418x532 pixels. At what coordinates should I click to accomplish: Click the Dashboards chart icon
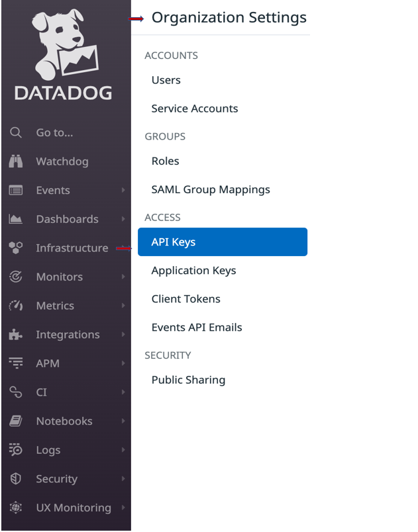coord(16,219)
